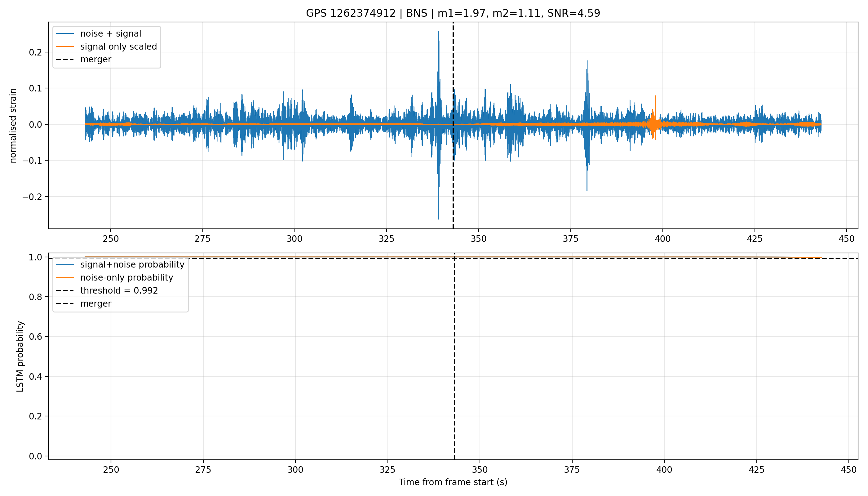The image size is (868, 496).
Task: Click the 350 tick label on bottom axis
Action: click(x=480, y=470)
